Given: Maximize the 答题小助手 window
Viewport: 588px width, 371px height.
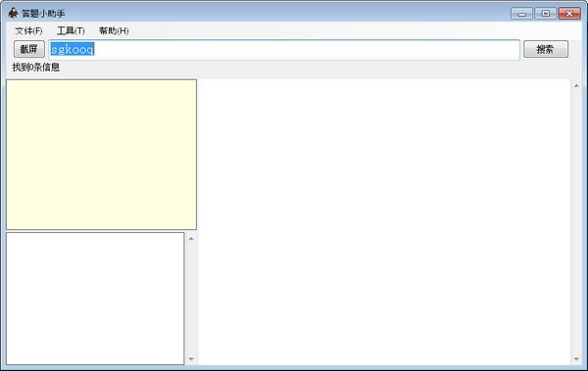Looking at the screenshot, I should tap(546, 14).
